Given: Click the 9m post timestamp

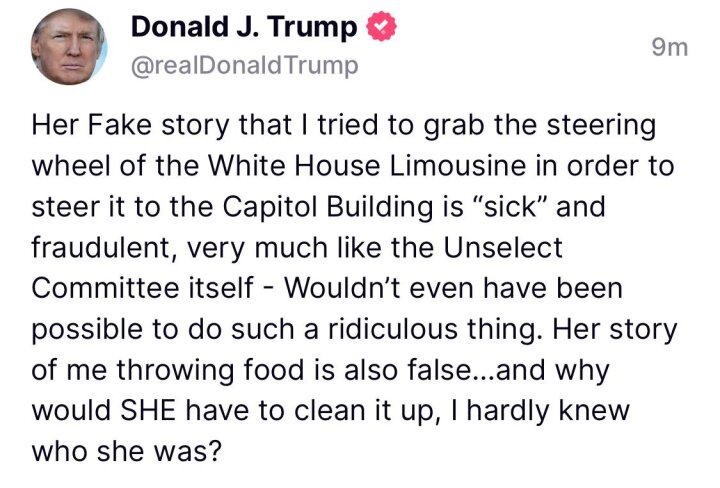Looking at the screenshot, I should tap(670, 47).
